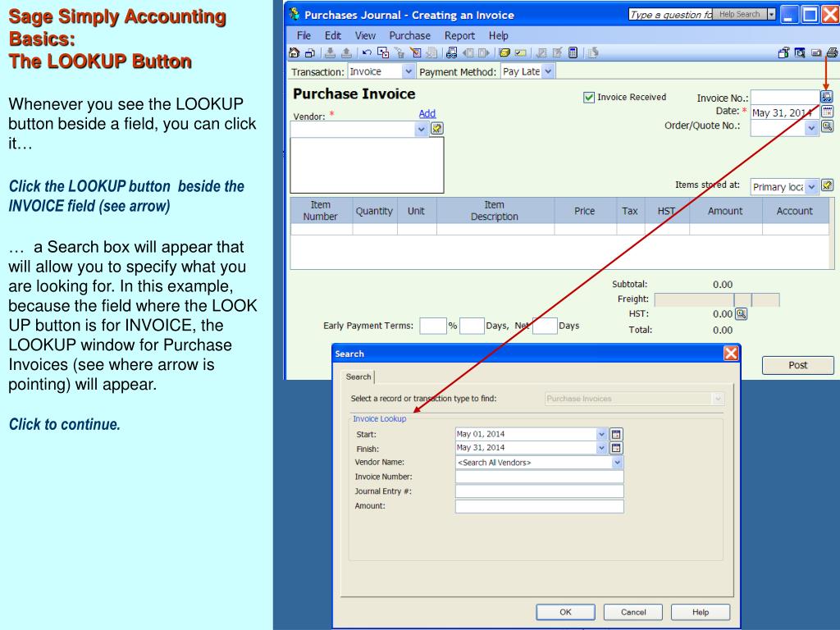Click the yellow cheque toolbar icon
840x630 pixels.
tap(520, 52)
